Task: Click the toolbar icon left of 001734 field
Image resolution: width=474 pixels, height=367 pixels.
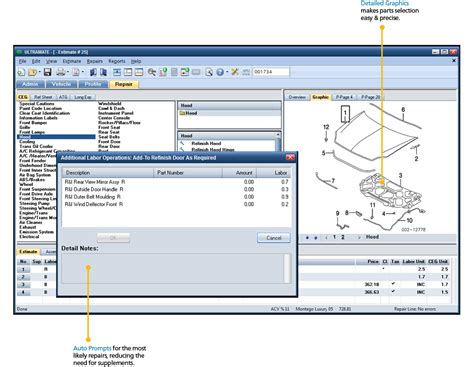Action: pos(246,72)
